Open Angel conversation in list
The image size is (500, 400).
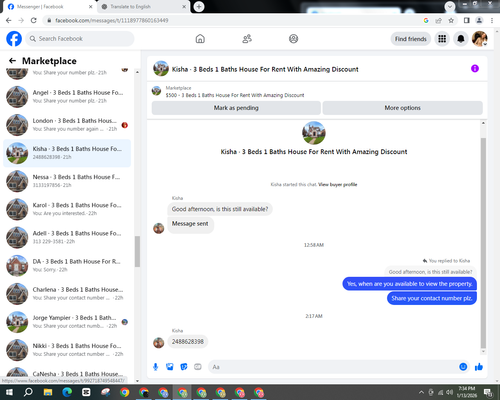pyautogui.click(x=67, y=97)
